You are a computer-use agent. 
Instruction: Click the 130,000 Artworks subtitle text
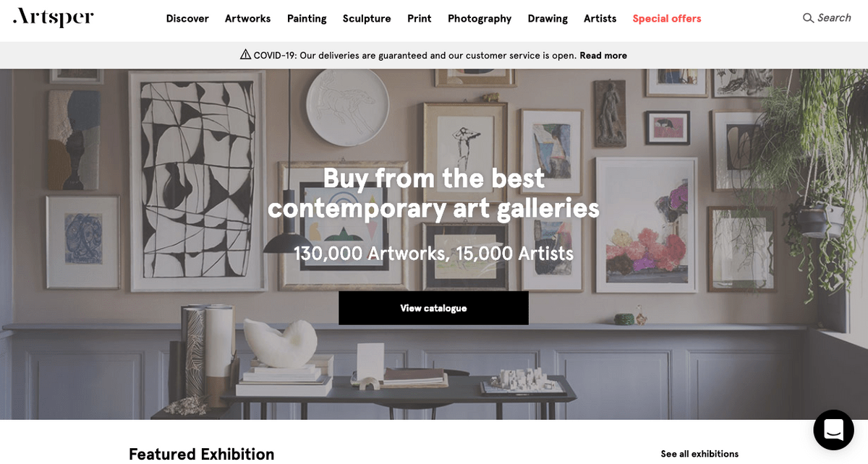[x=433, y=254]
